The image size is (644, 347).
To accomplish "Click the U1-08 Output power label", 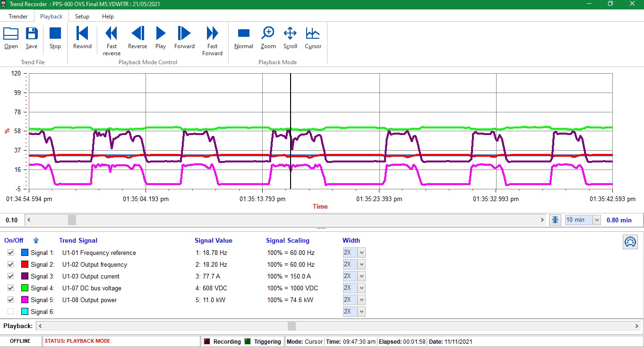I will 89,300.
